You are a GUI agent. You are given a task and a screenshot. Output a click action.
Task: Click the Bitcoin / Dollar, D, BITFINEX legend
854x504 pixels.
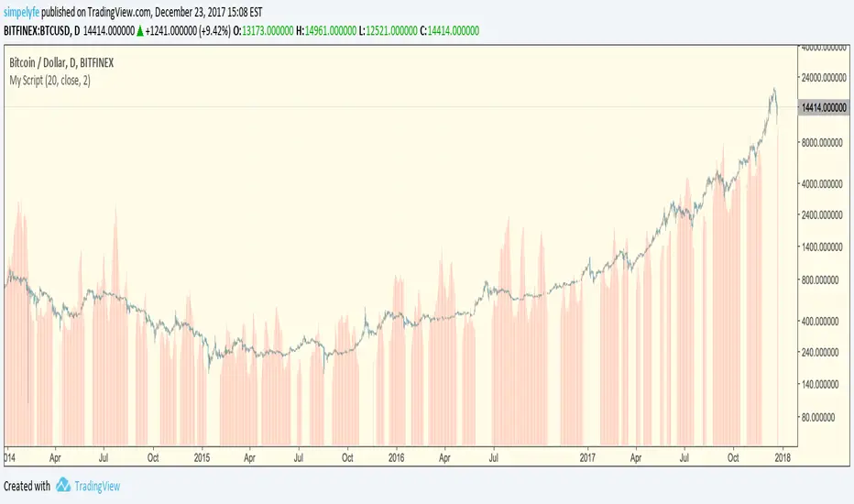(61, 63)
